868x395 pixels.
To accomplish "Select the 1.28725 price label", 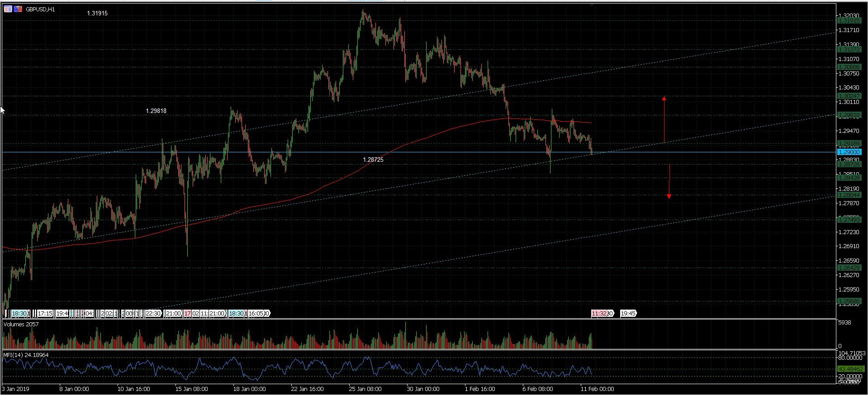I will [373, 160].
